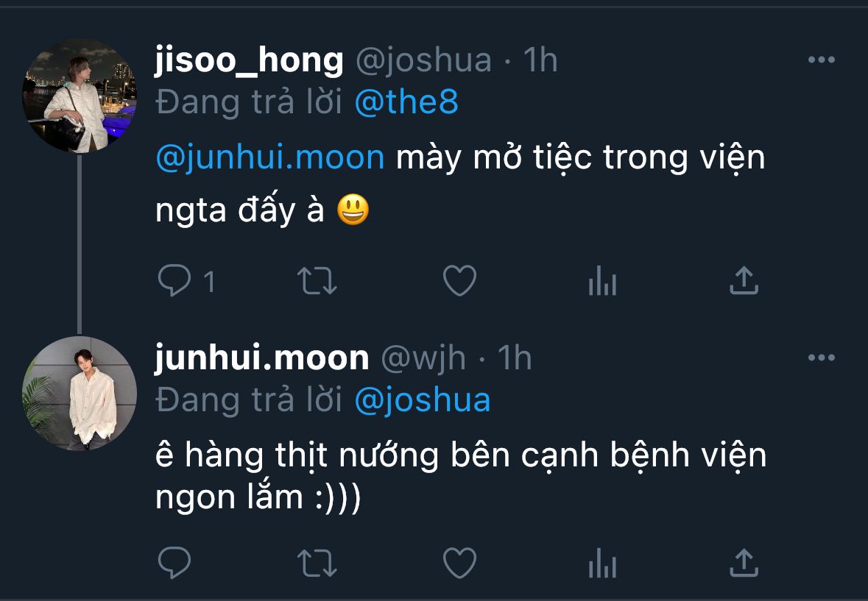
Task: Open junhui.moon display name profile
Action: coord(261,358)
